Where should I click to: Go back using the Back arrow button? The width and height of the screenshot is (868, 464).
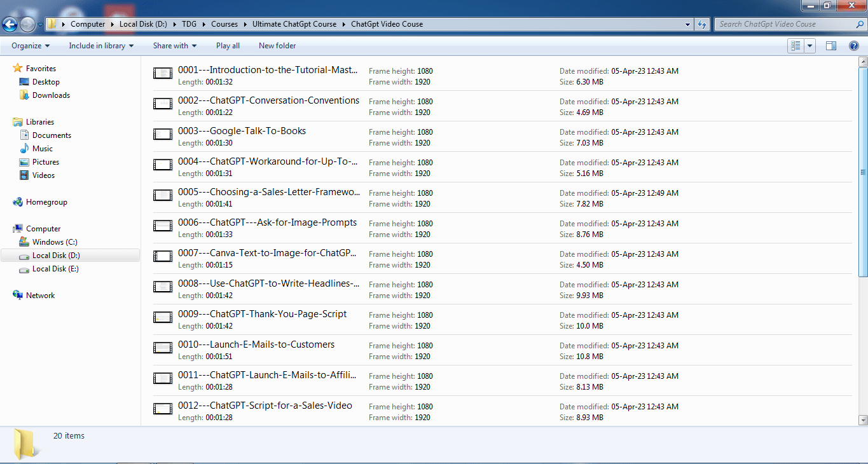[x=10, y=25]
